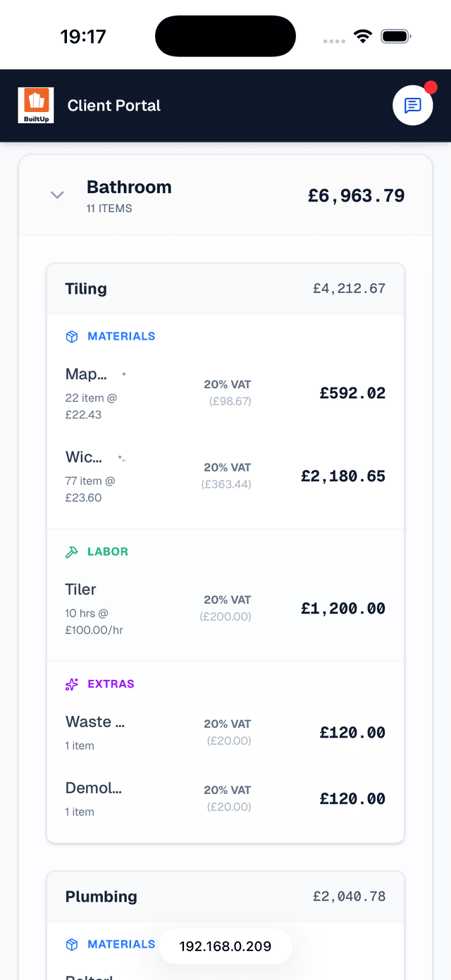This screenshot has width=451, height=980.
Task: Click the Plumbing materials box icon
Action: coord(72,945)
